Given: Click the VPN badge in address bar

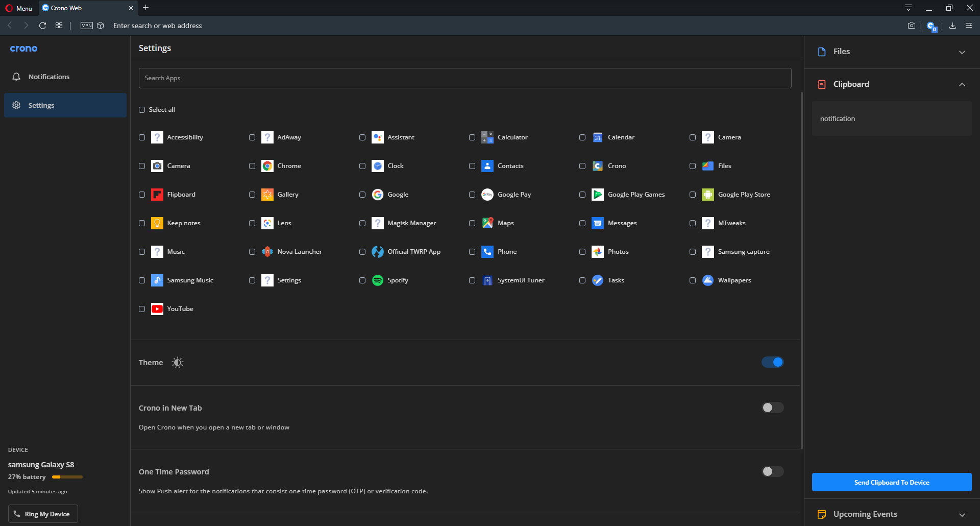Looking at the screenshot, I should click(x=87, y=26).
